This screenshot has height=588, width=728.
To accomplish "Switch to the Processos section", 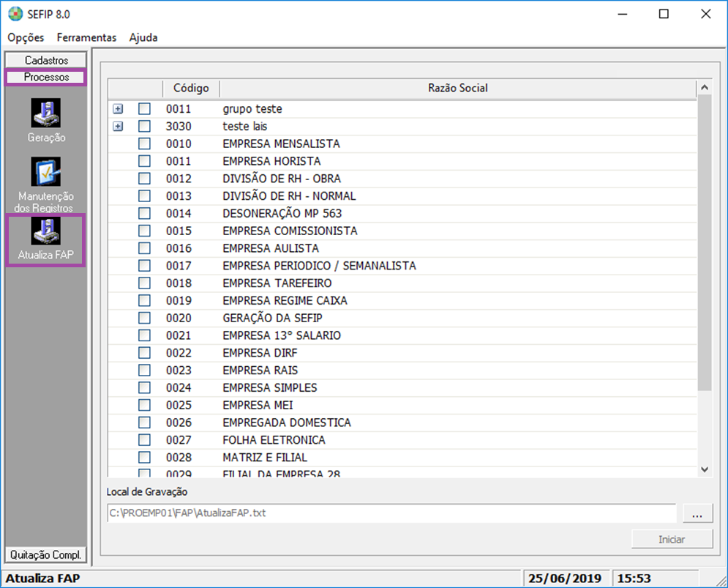I will coord(46,77).
